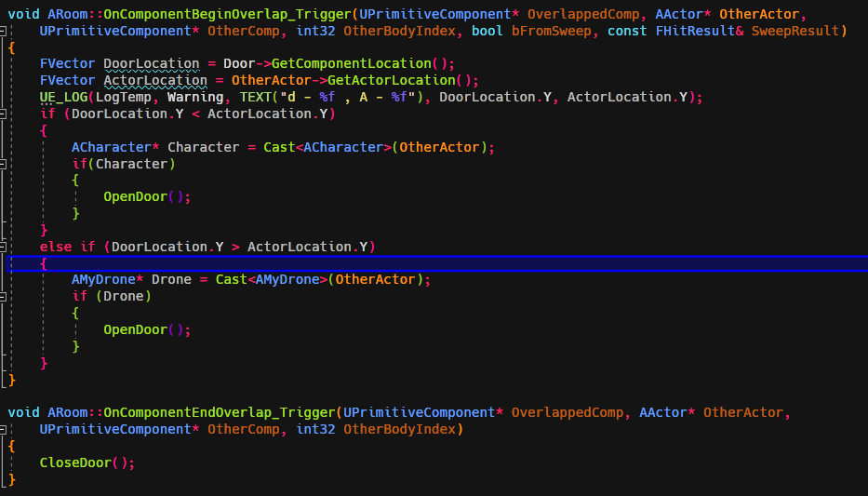This screenshot has width=868, height=496.
Task: Click the format string "d - %f , A - %f"
Action: coord(347,98)
